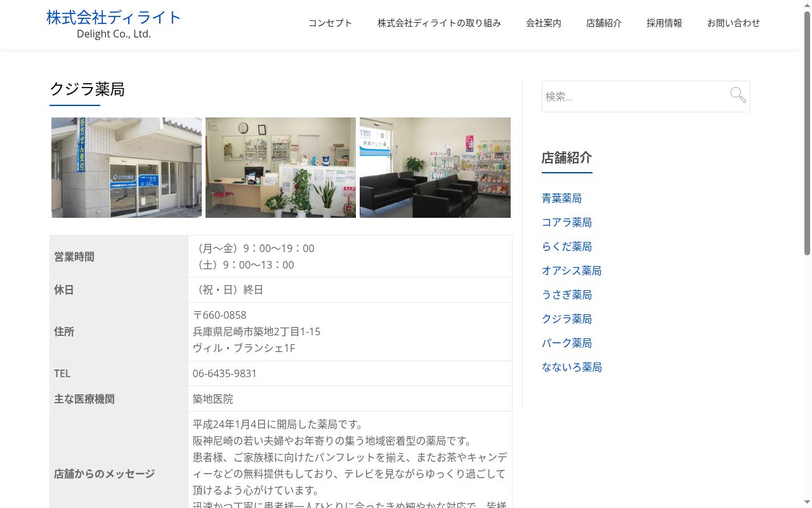View the pharmacy storefront exterior photo

[126, 168]
